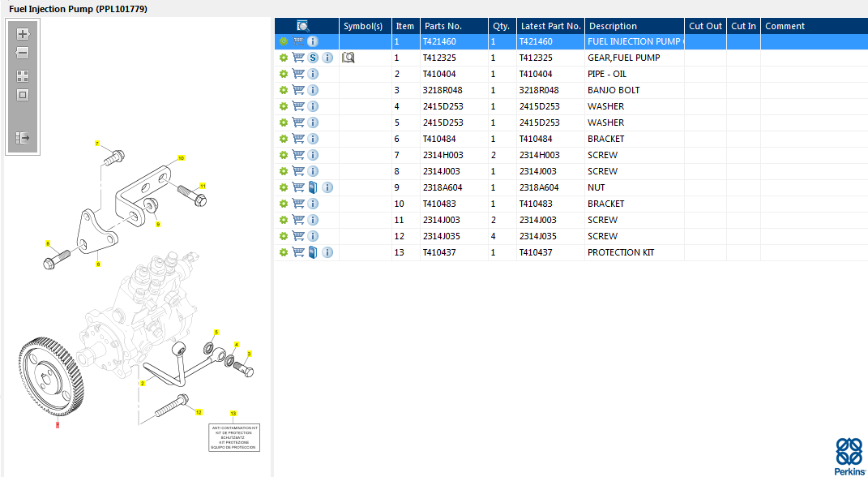868x477 pixels.
Task: Open info icon for T412325 gear
Action: coord(327,58)
